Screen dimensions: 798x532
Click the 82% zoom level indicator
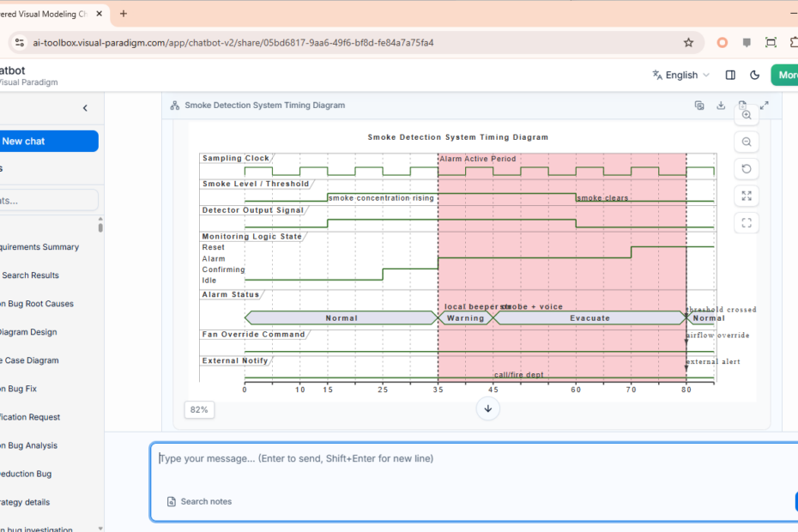tap(199, 410)
